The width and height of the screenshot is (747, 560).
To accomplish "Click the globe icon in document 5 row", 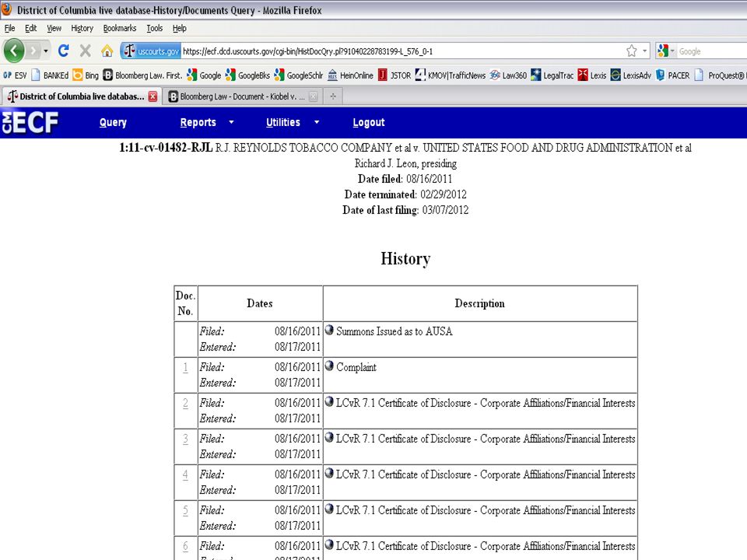I will (x=329, y=508).
